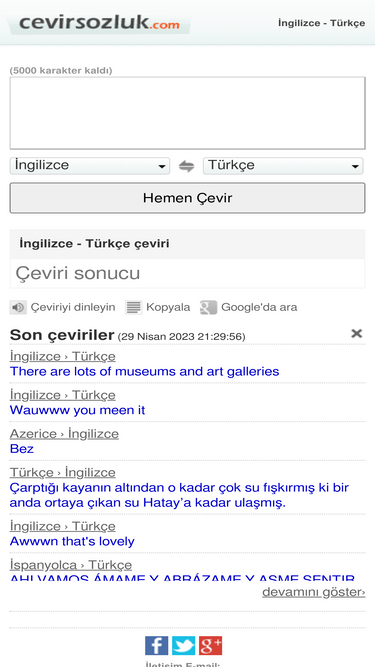This screenshot has width=375, height=667.
Task: Open the 'Awwwn that's lovely' translation
Action: pos(72,542)
